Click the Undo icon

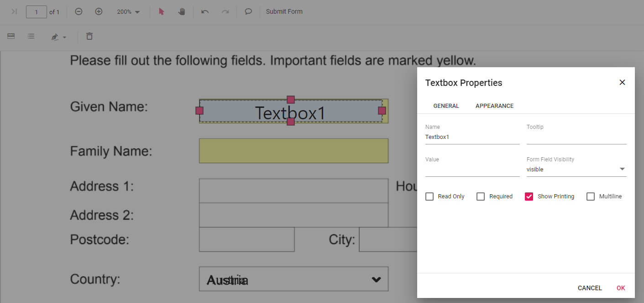204,11
